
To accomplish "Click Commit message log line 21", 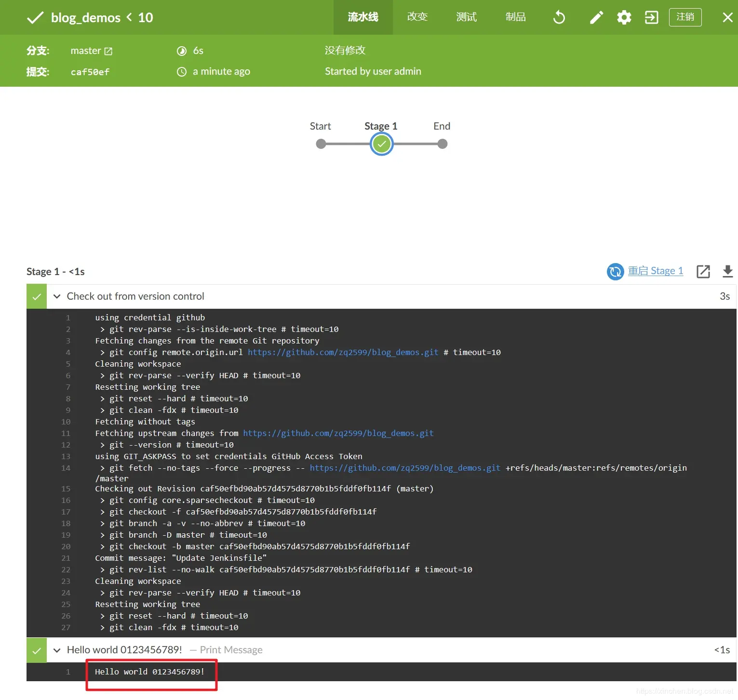I will (x=181, y=558).
